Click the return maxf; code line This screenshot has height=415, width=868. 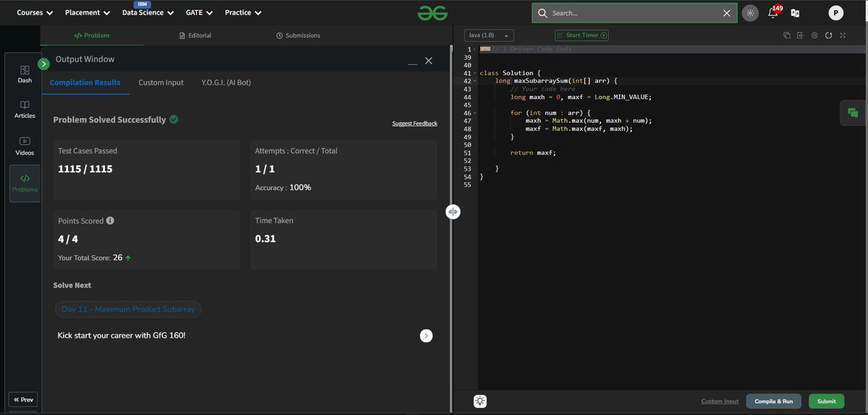click(533, 153)
